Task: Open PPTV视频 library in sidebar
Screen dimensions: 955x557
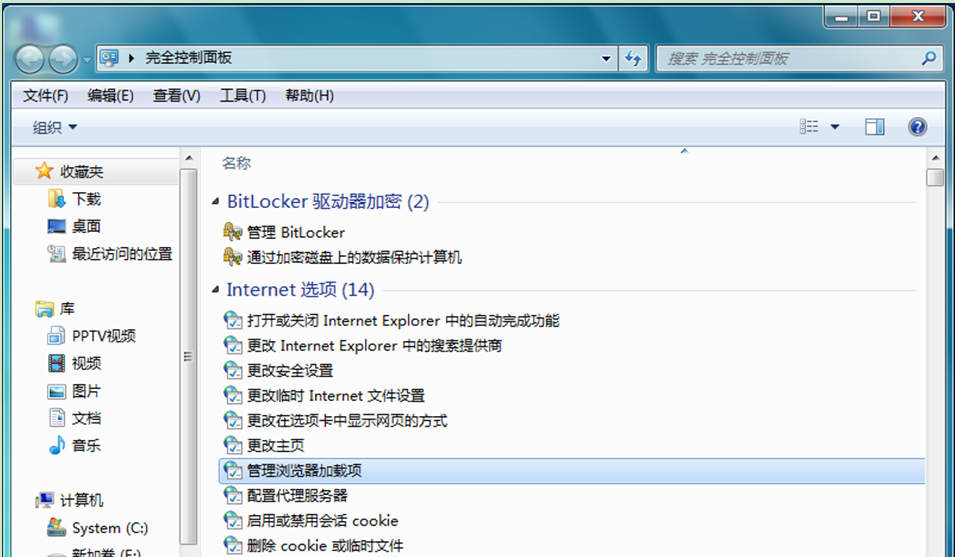Action: [x=103, y=336]
